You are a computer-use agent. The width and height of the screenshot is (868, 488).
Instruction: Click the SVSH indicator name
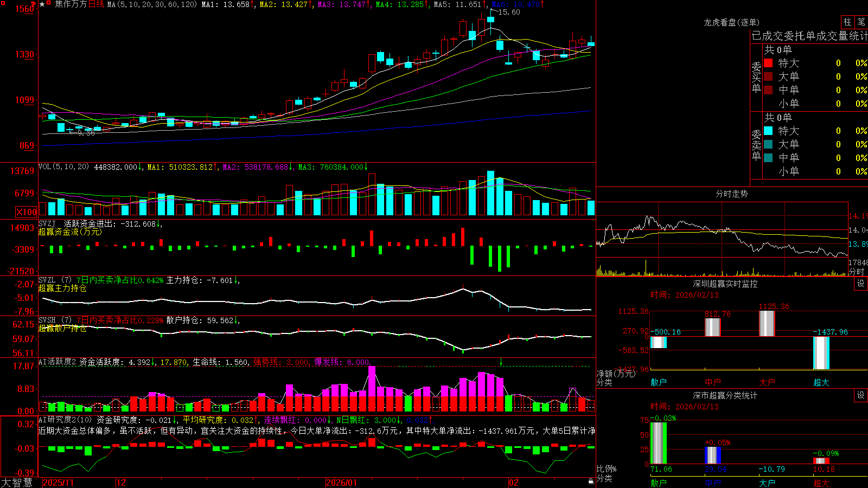(x=47, y=320)
